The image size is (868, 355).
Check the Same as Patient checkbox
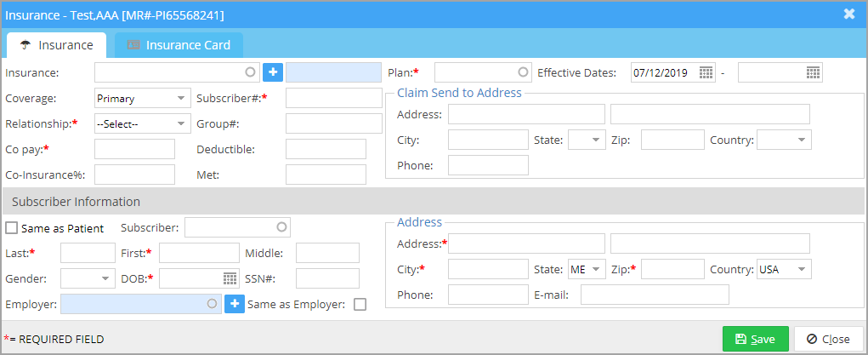point(11,228)
